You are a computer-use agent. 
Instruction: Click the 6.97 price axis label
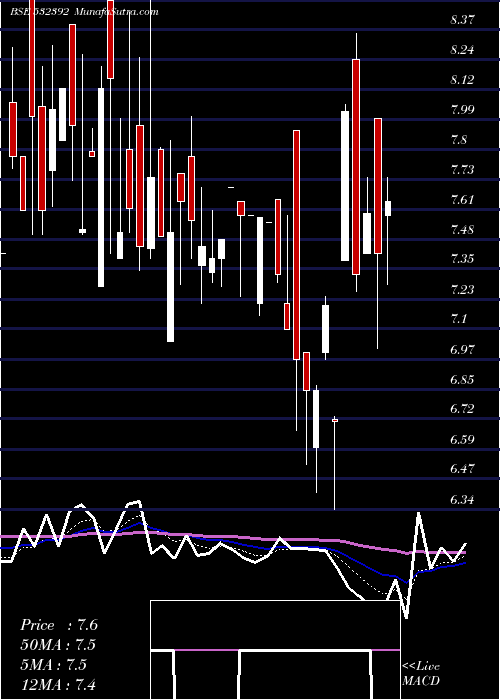point(462,350)
